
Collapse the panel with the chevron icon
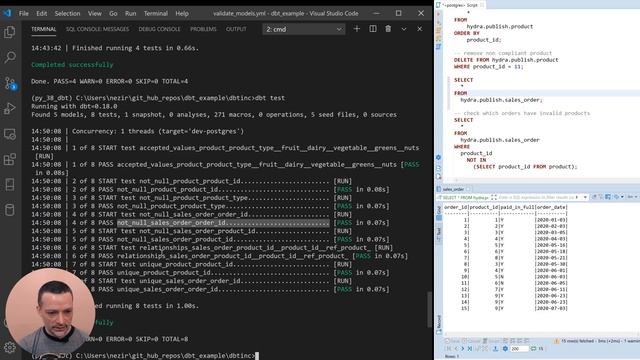[404, 29]
